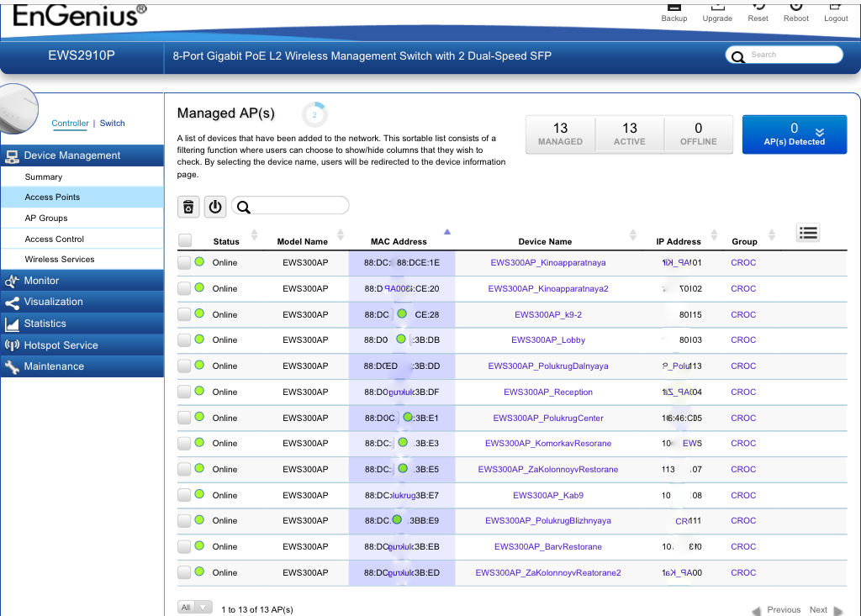861x616 pixels.
Task: Check the box for EWS300AP_Kinoapparatnaya2 row
Action: (184, 288)
